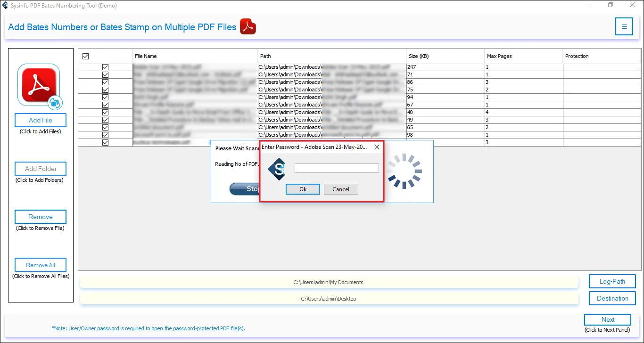Close the Enter Password dialog
This screenshot has height=343, width=644.
(377, 147)
